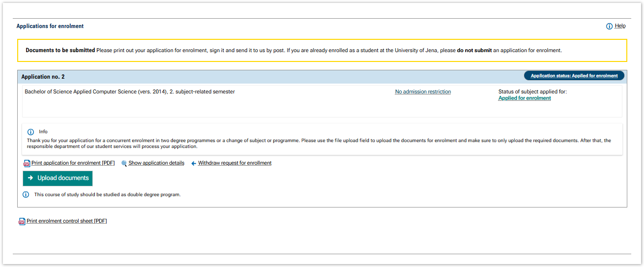
Task: Click the info icon in the Info box
Action: coord(31,132)
